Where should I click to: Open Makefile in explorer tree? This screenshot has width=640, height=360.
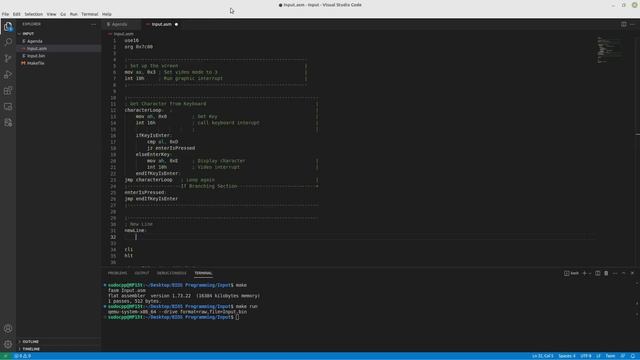pyautogui.click(x=58, y=63)
